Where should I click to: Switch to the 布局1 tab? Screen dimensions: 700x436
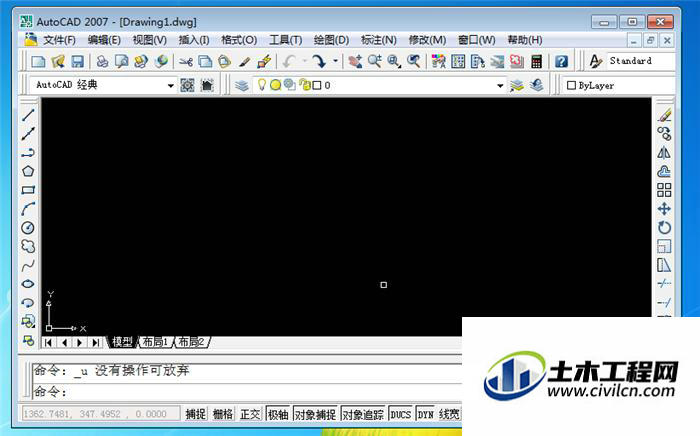[x=155, y=342]
